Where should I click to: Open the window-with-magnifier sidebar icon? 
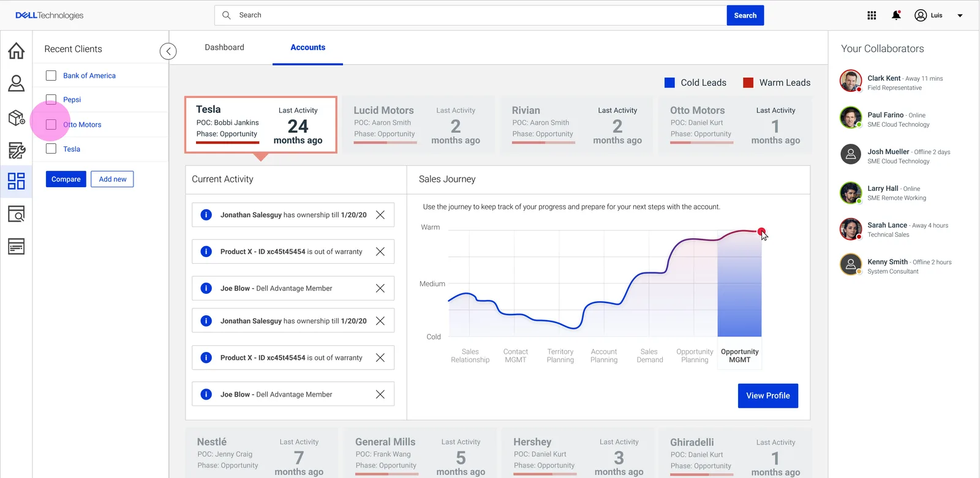pyautogui.click(x=17, y=214)
